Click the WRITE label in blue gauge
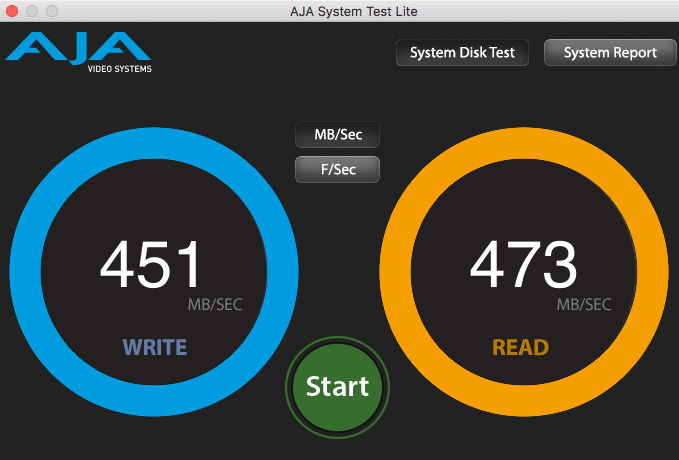The image size is (679, 460). pyautogui.click(x=155, y=347)
